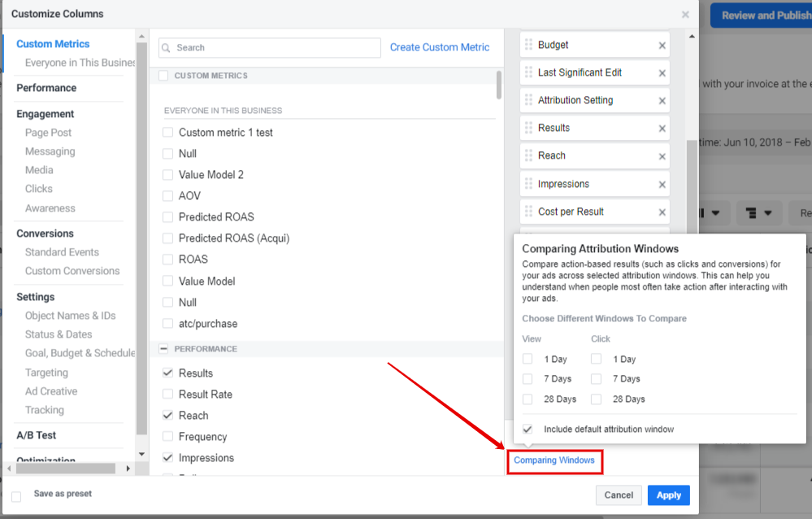812x519 pixels.
Task: Click Create Custom Metric link
Action: 440,47
